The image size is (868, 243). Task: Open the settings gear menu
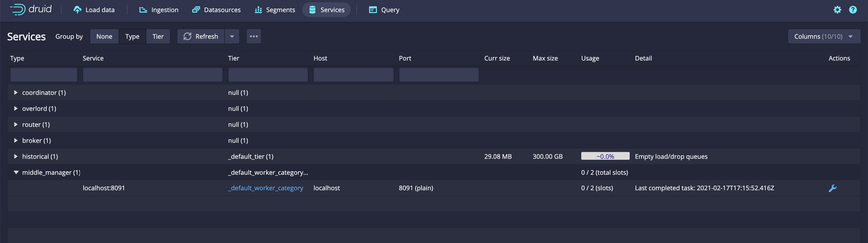[x=837, y=10]
